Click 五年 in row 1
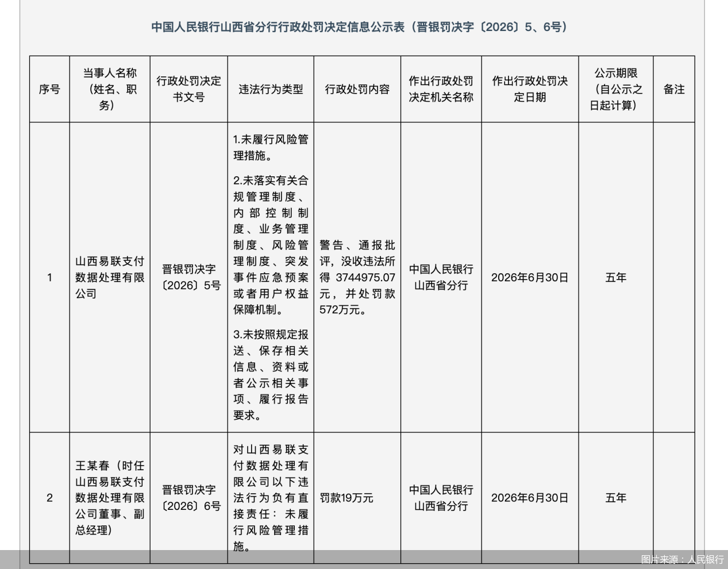The width and height of the screenshot is (728, 569). coord(616,277)
